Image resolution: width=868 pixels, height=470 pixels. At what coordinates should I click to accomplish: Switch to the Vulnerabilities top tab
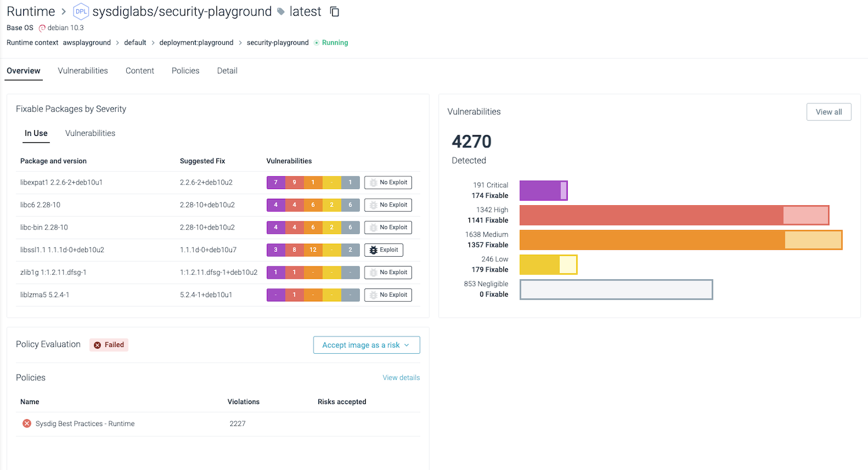coord(83,71)
